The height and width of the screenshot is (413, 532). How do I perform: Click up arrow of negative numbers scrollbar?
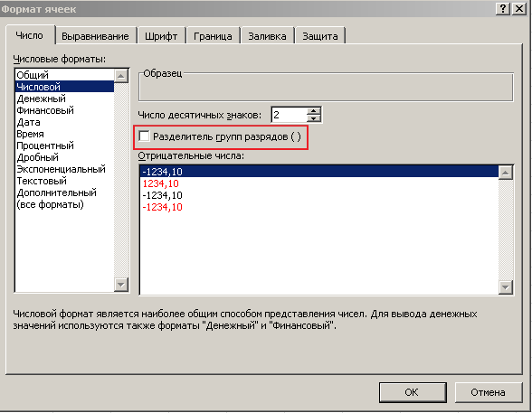pyautogui.click(x=506, y=173)
